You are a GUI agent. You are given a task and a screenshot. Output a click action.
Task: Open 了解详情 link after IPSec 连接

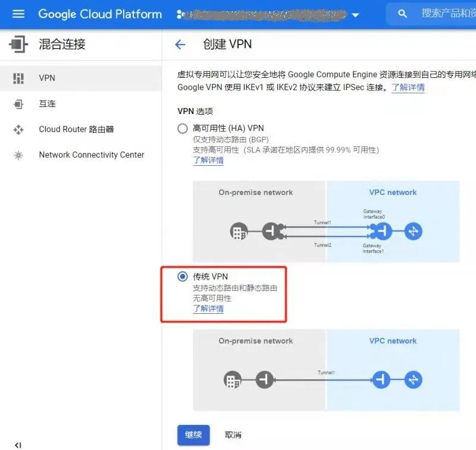click(408, 87)
